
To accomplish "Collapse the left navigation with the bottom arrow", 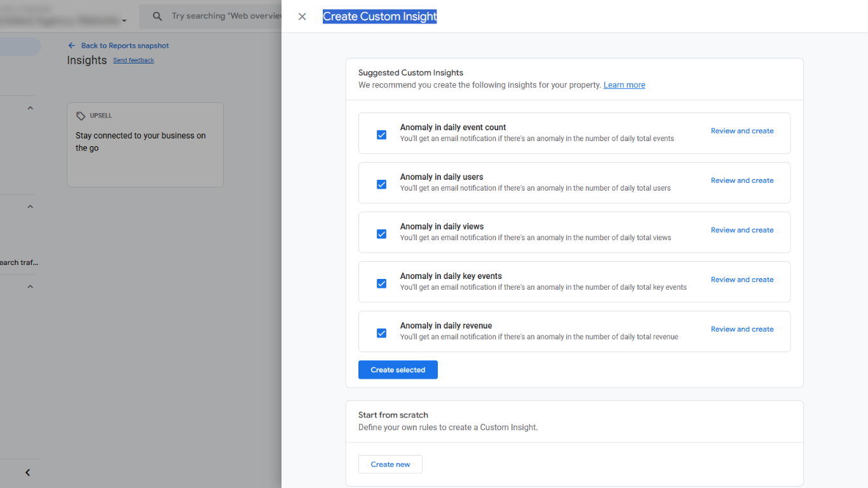I will pos(27,473).
